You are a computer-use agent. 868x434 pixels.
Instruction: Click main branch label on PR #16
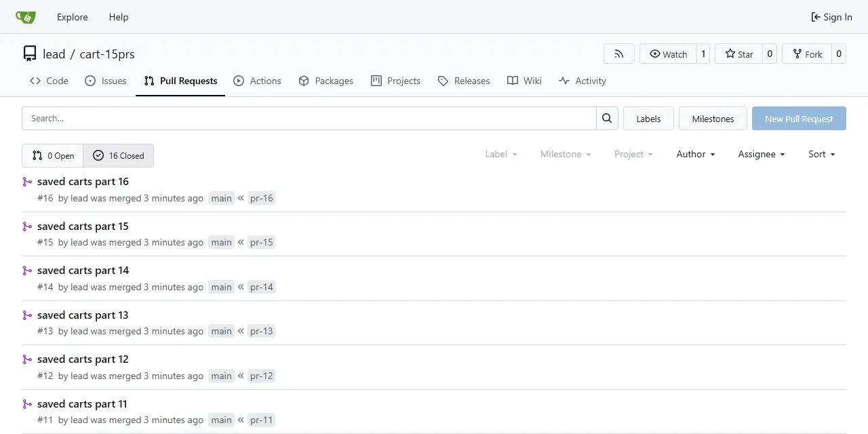[x=221, y=198]
